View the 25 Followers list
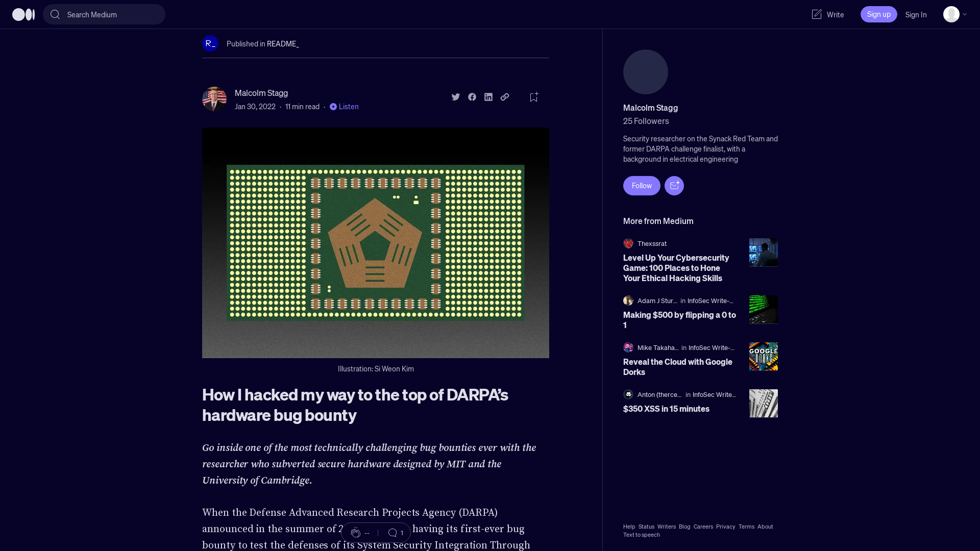The height and width of the screenshot is (551, 980). [x=646, y=121]
